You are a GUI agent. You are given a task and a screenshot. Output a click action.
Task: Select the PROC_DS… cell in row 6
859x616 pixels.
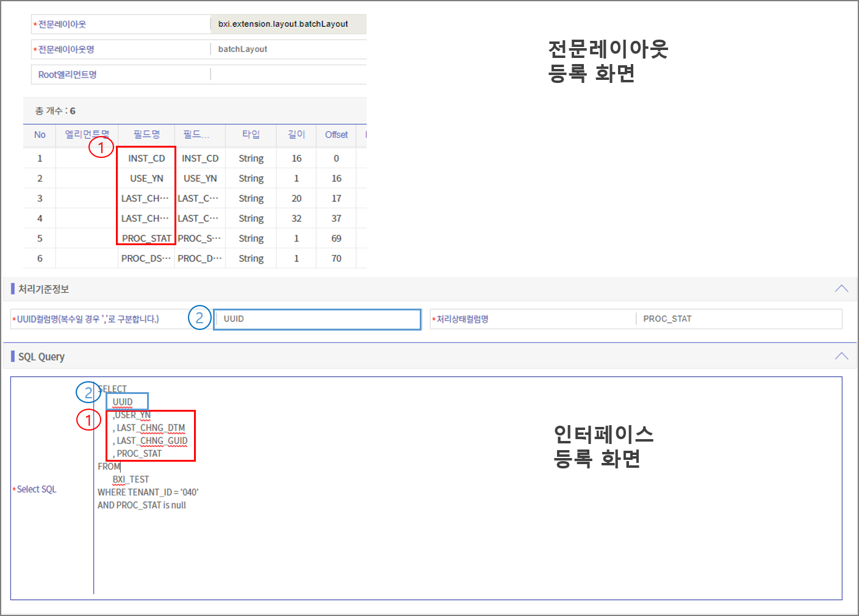[x=146, y=259]
